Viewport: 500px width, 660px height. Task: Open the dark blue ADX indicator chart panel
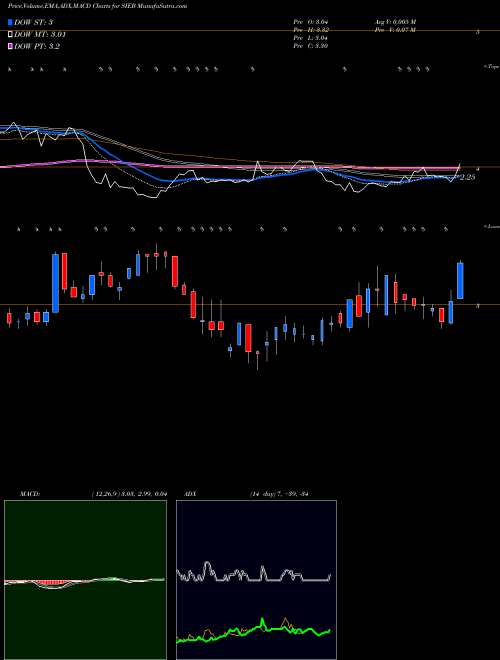point(256,580)
